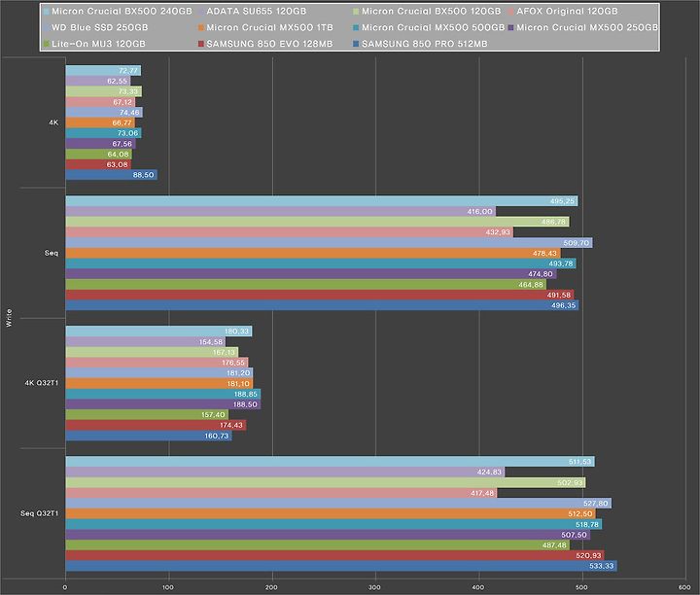Click the 62,55 value label
The image size is (700, 595).
click(118, 82)
